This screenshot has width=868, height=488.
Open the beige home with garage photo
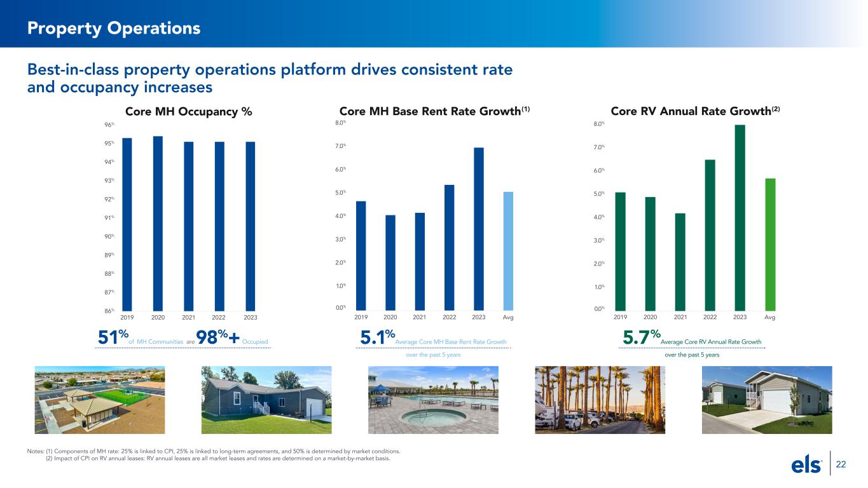766,400
